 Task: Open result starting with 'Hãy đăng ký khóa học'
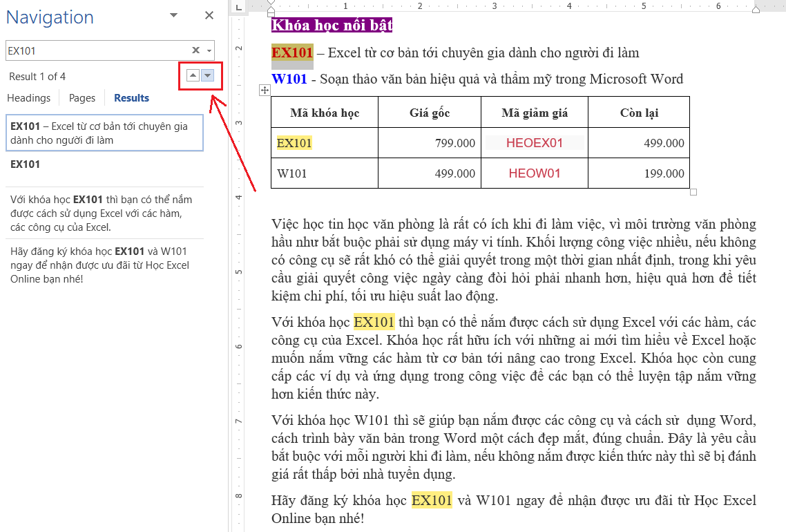click(104, 265)
